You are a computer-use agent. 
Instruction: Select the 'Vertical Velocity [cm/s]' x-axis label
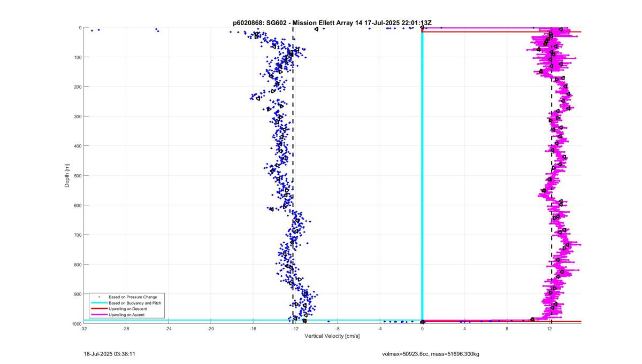pos(332,336)
